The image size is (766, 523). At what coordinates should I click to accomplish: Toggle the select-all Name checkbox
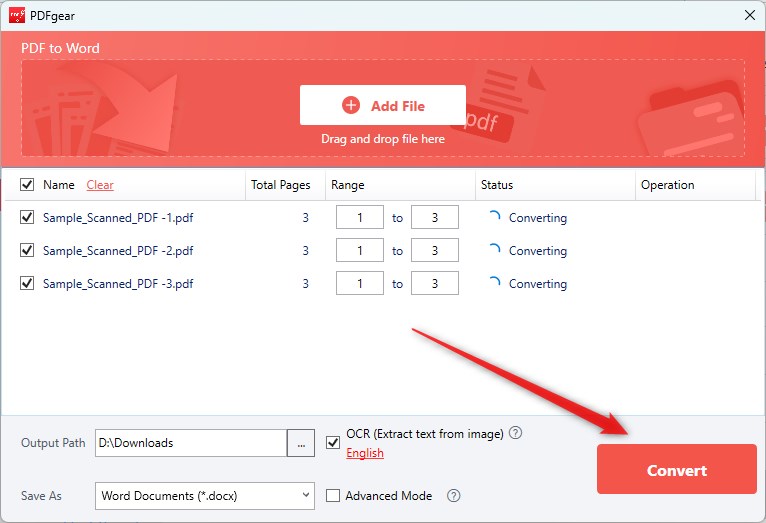point(27,185)
